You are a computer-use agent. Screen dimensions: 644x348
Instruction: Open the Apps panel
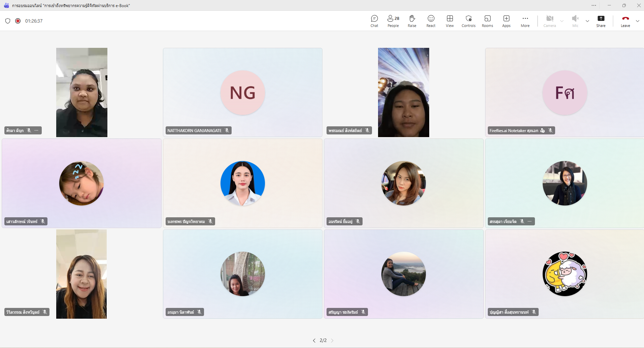(506, 21)
